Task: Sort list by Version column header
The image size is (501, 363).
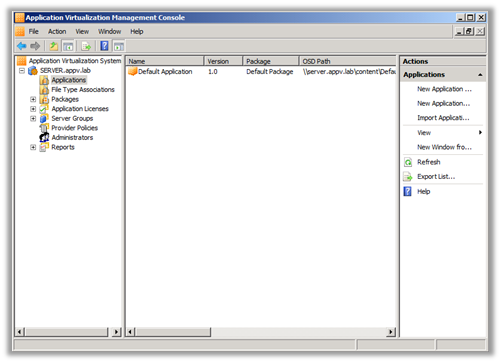Action: (x=223, y=61)
